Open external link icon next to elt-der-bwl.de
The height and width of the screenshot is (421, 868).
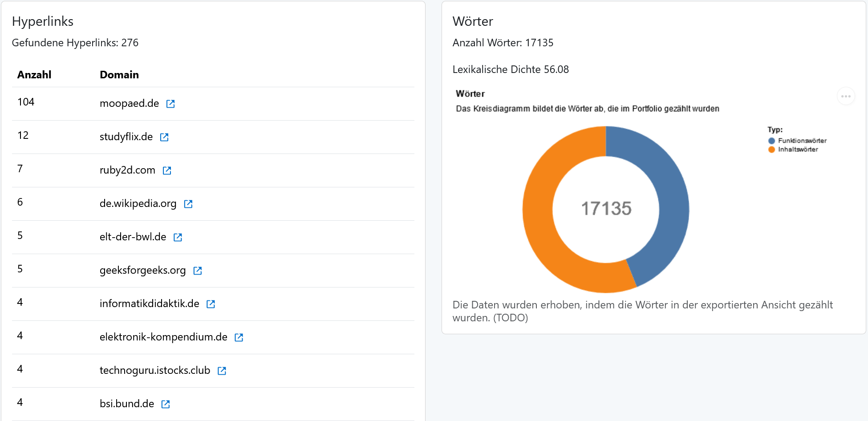[x=178, y=237]
